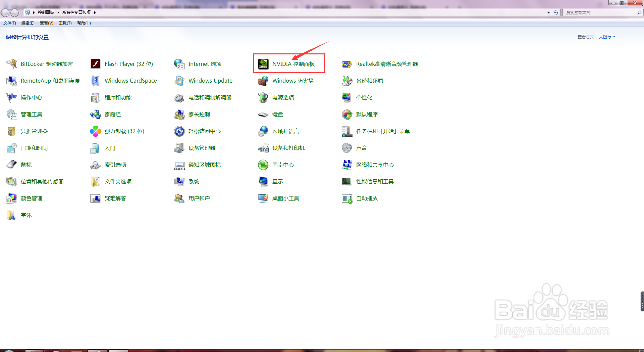
Task: Open the Internet 选项 globe icon
Action: 179,64
